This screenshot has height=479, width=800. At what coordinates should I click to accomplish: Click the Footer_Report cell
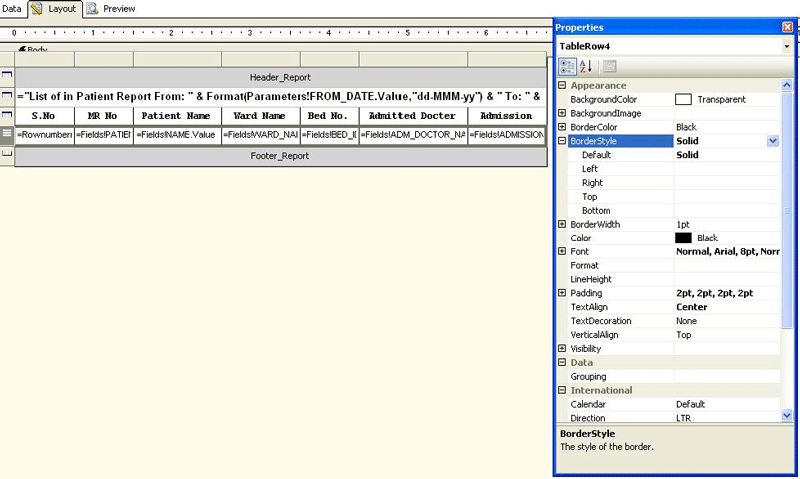pyautogui.click(x=281, y=156)
